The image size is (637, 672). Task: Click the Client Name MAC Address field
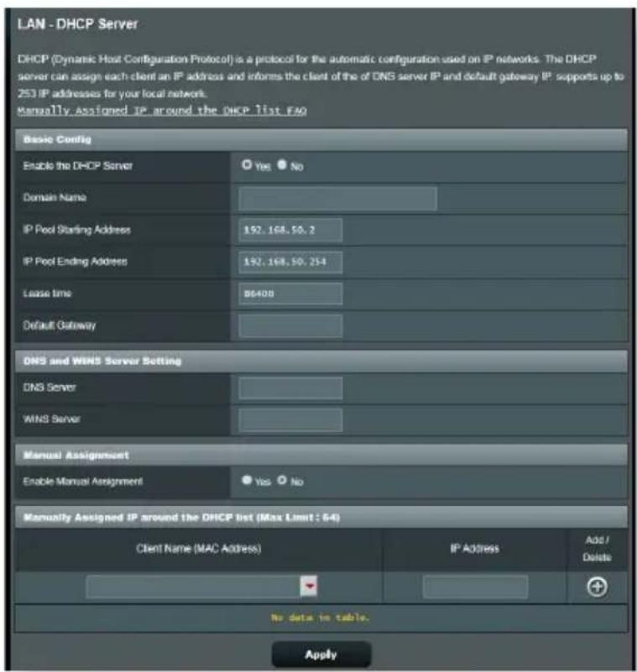[193, 586]
